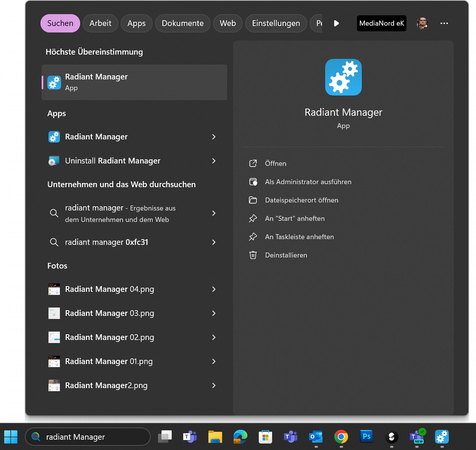Click the Öffnen open icon
This screenshot has width=476, height=450.
tap(253, 163)
